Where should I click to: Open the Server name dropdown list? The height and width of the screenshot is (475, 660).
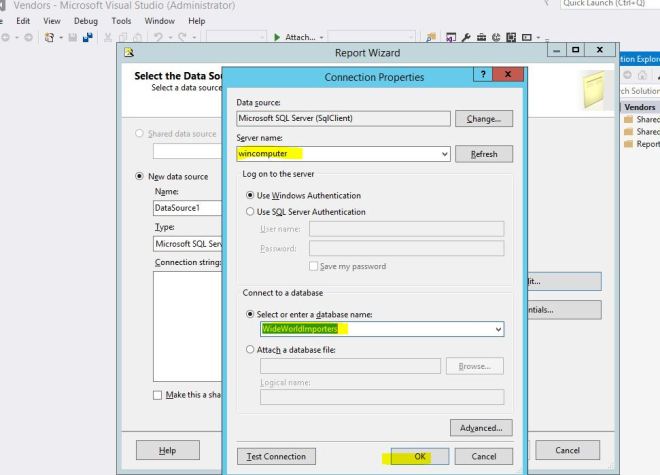point(444,154)
